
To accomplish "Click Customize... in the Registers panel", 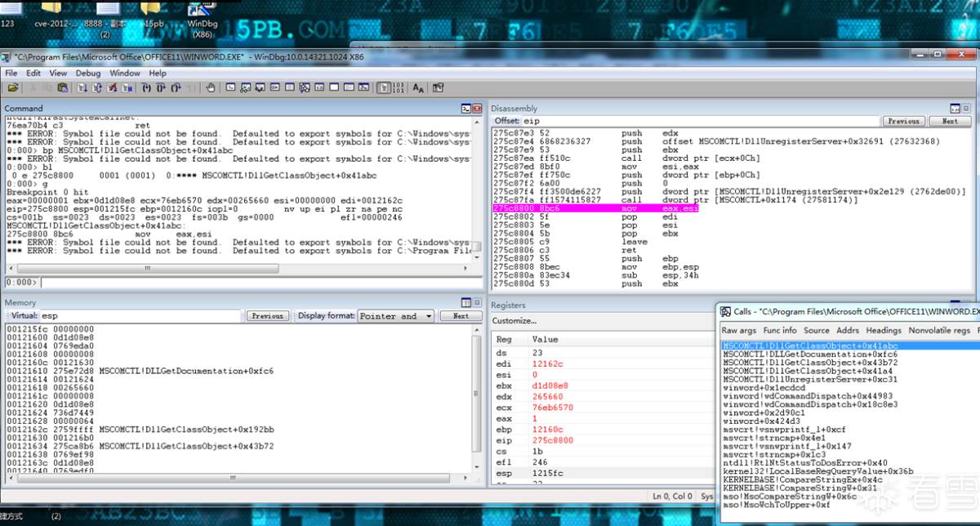I will [514, 321].
